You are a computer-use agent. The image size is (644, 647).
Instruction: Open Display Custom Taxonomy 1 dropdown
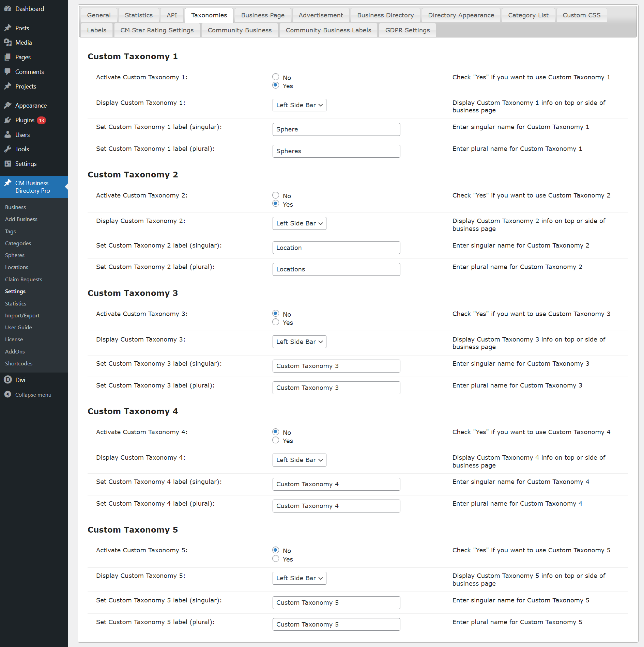pos(299,105)
